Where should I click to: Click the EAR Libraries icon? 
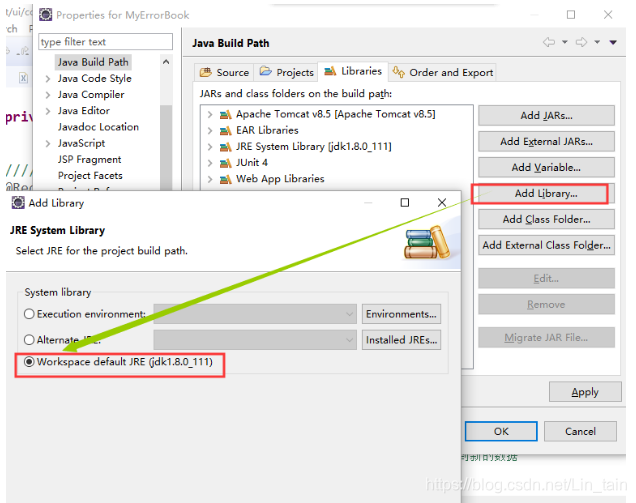[226, 131]
